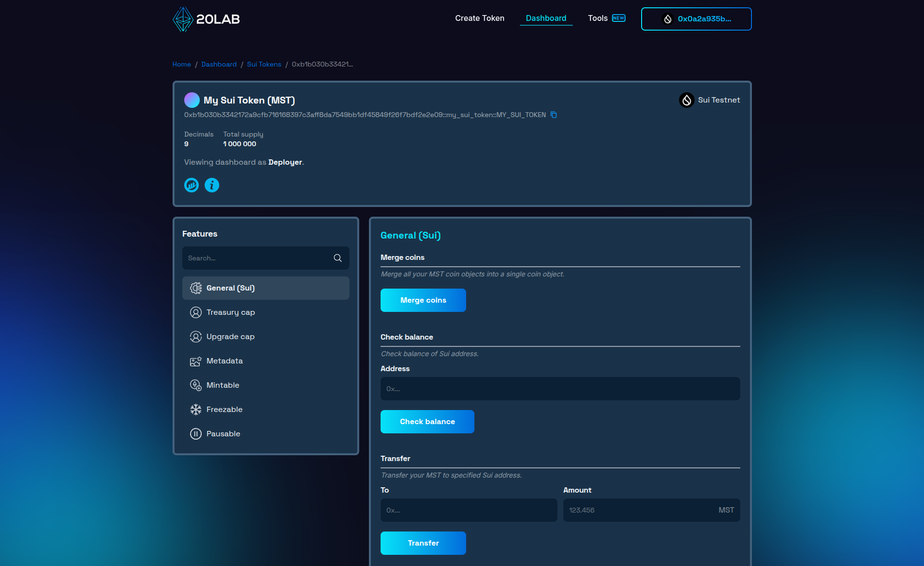924x566 pixels.
Task: Select Mintable feature
Action: (266, 385)
